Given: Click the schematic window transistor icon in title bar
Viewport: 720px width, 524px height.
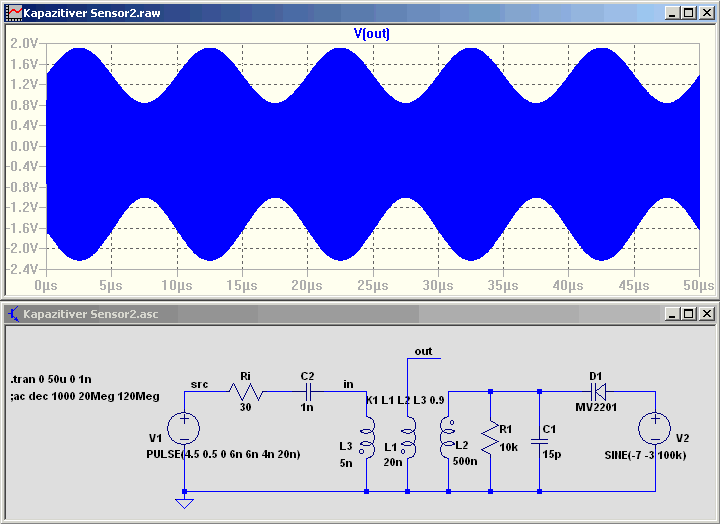Looking at the screenshot, I should point(13,314).
